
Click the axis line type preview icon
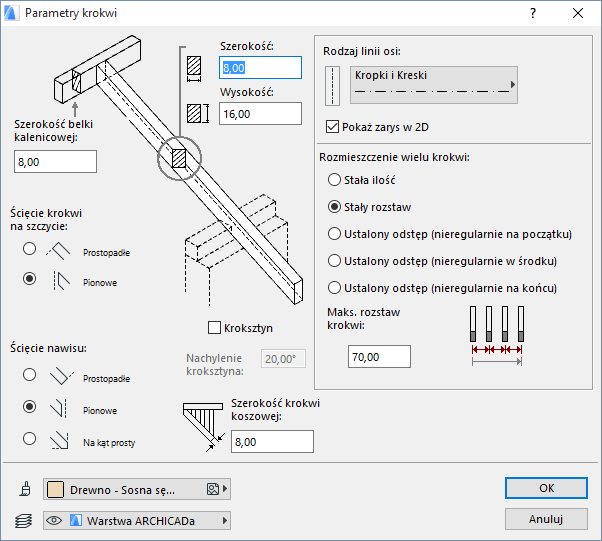(332, 85)
